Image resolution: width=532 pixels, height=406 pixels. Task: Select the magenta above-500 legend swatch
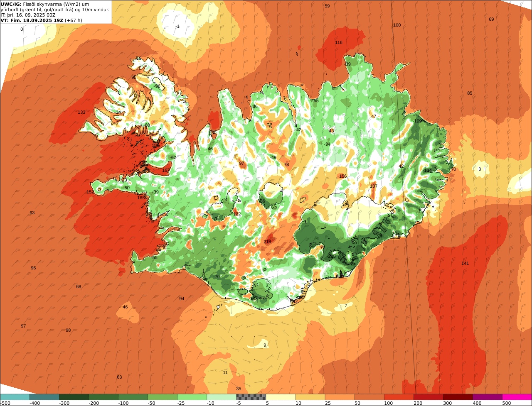517,397
